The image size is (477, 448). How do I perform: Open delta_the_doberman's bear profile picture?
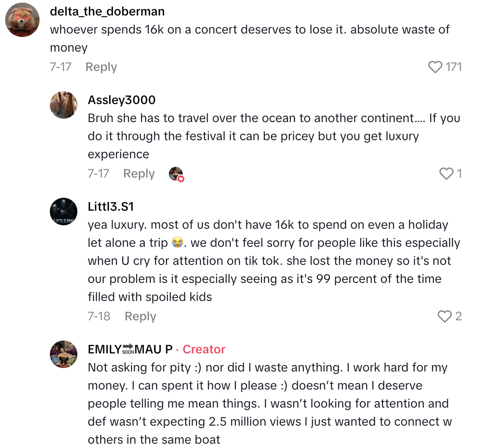tap(22, 20)
